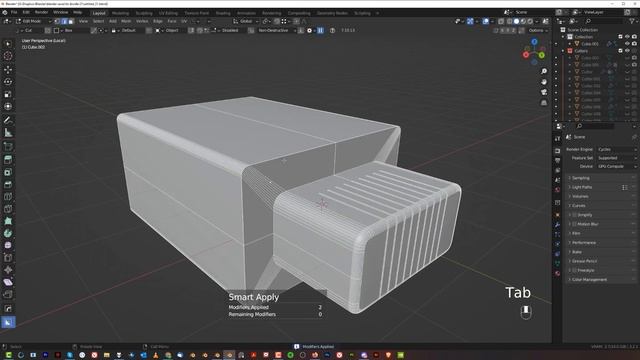Switch to rendered viewport shading
640x360 pixels.
(x=530, y=21)
